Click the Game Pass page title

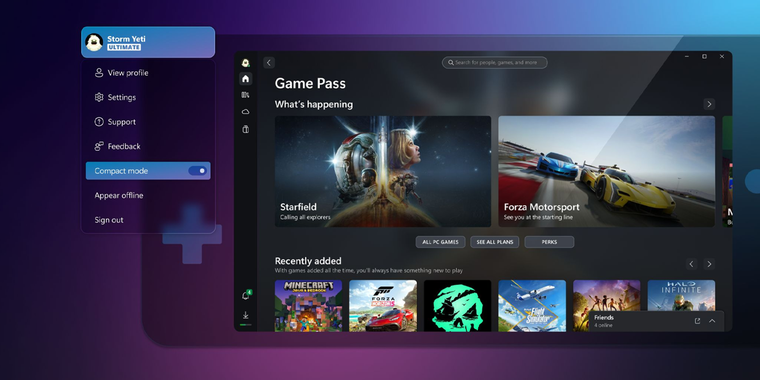310,83
